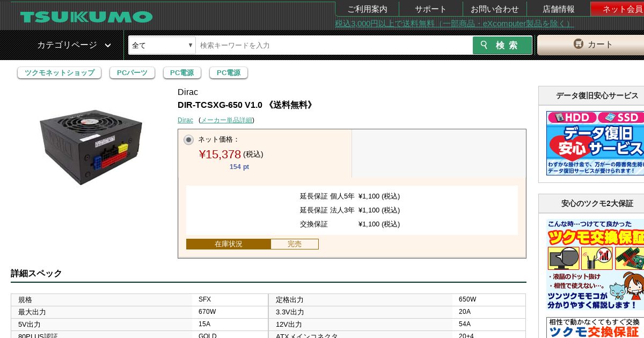Screen dimensions: 644x338
Task: Select the ネット価格 radio button
Action: (x=188, y=139)
